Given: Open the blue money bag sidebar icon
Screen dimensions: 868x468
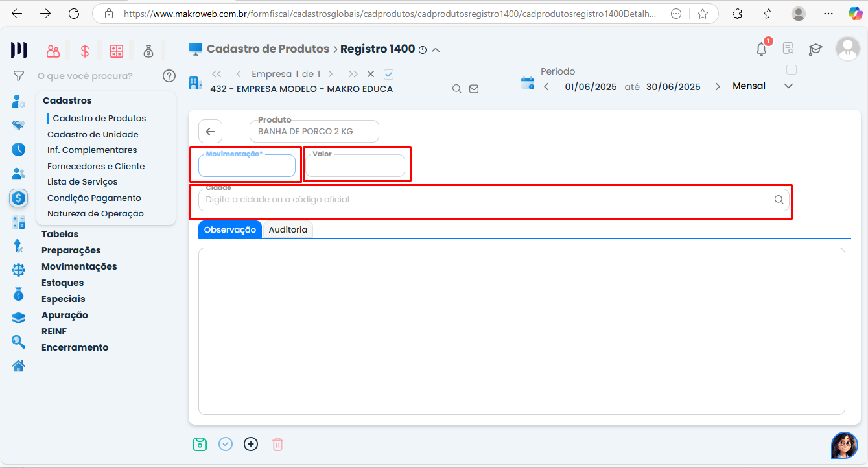Looking at the screenshot, I should coord(19,294).
